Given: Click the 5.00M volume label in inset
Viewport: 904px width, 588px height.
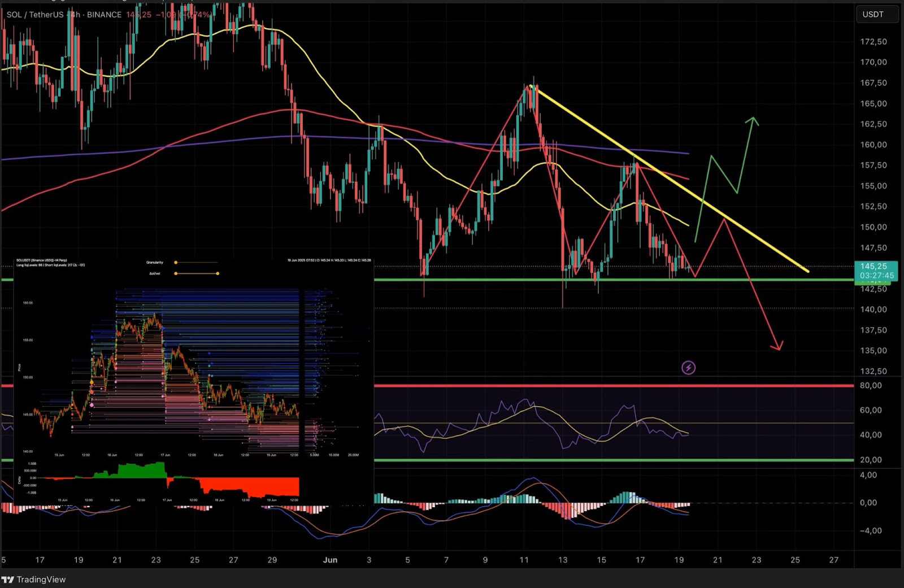Looking at the screenshot, I should pos(315,455).
